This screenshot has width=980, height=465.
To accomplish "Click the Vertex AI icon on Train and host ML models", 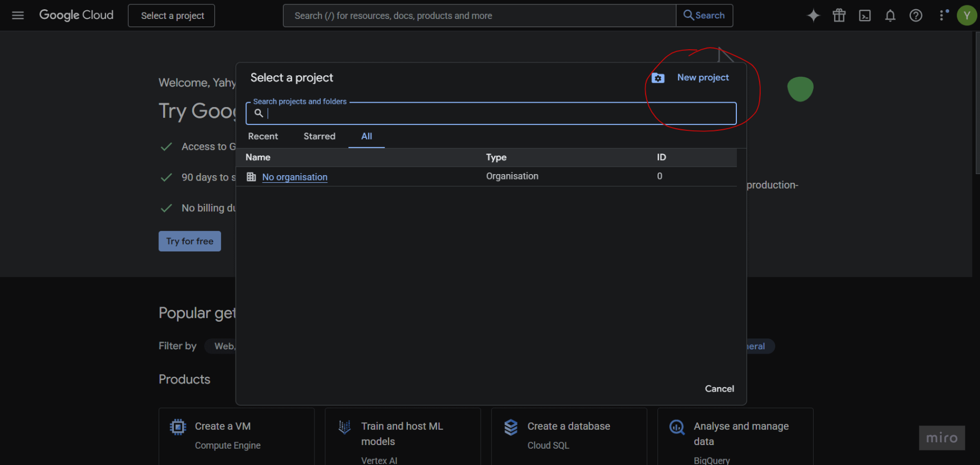I will click(344, 427).
